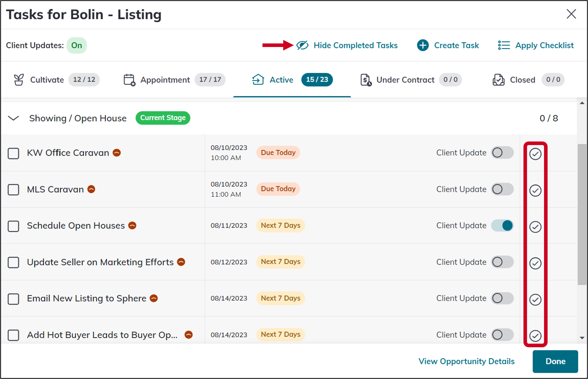
Task: Open View Opportunity Details
Action: click(467, 361)
